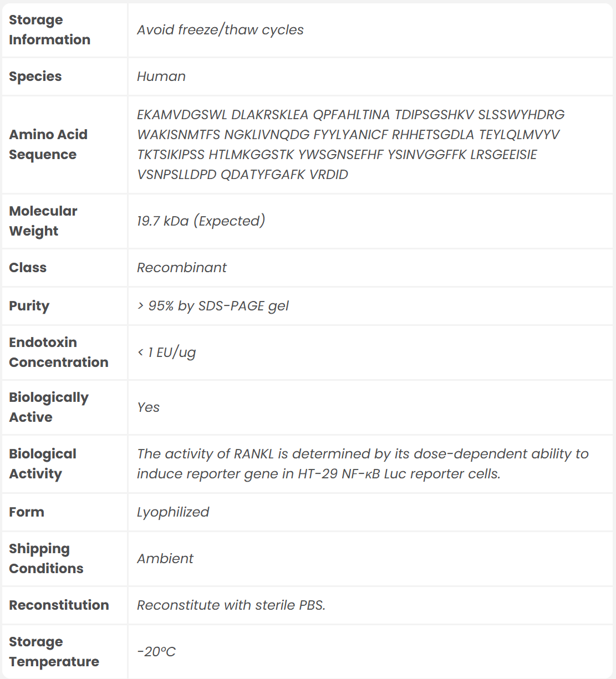Click the 'Human' species value

tap(161, 76)
